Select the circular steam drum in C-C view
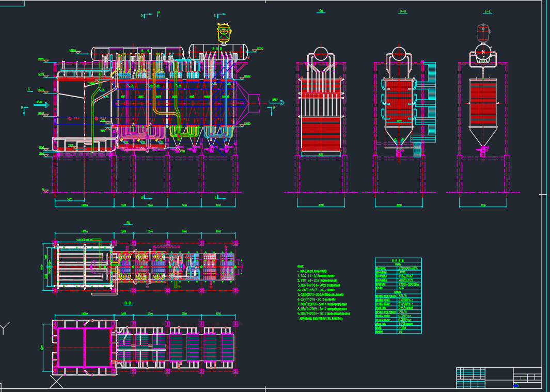Viewport: 550px width, 392px height. [321, 54]
